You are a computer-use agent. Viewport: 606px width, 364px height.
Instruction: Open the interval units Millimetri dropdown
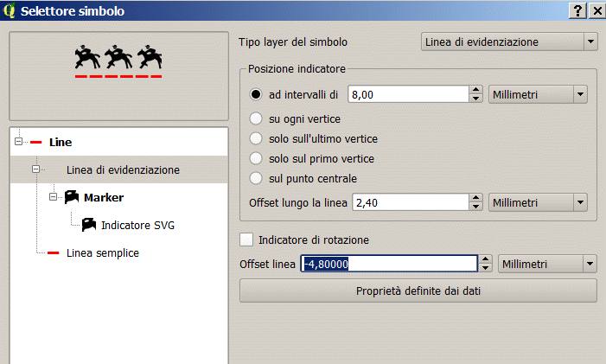pos(538,94)
